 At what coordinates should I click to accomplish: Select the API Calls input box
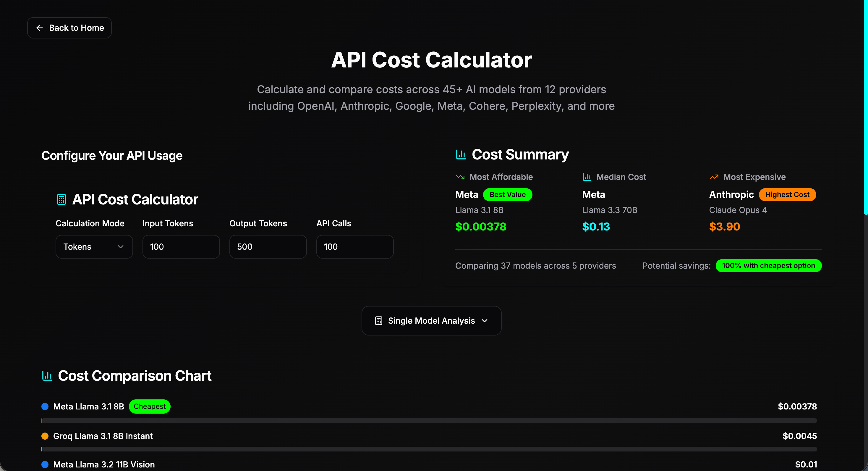click(355, 246)
